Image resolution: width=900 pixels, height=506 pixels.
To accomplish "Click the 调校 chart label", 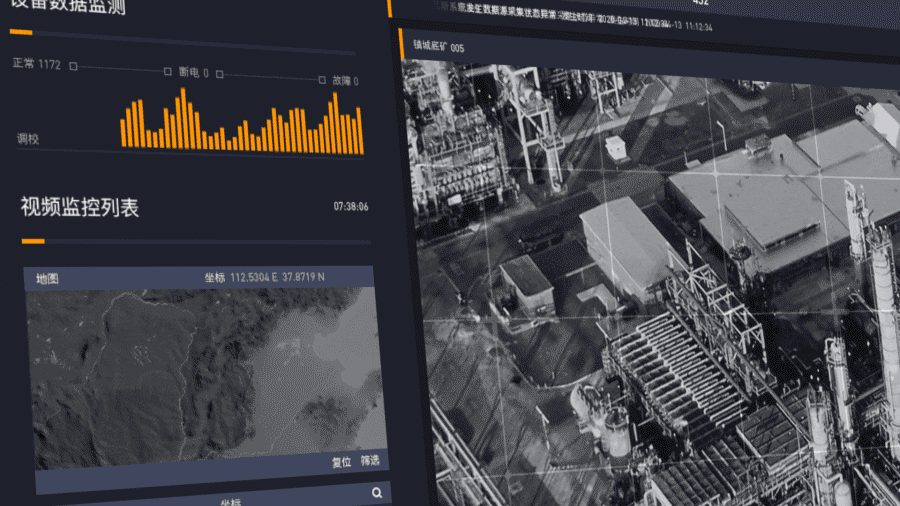I will (x=28, y=139).
